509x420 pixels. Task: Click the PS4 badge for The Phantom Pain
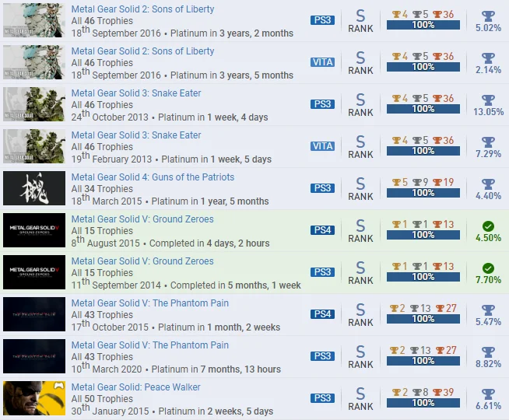(322, 314)
